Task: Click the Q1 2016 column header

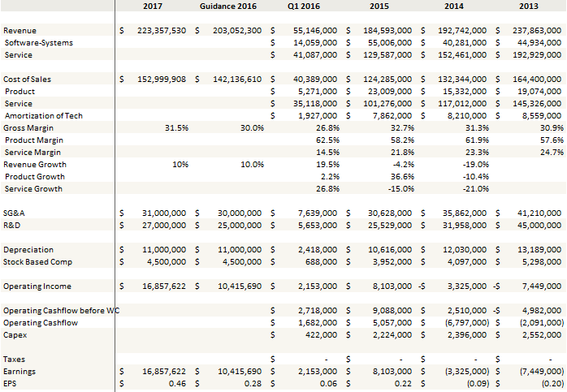Action: pyautogui.click(x=305, y=6)
